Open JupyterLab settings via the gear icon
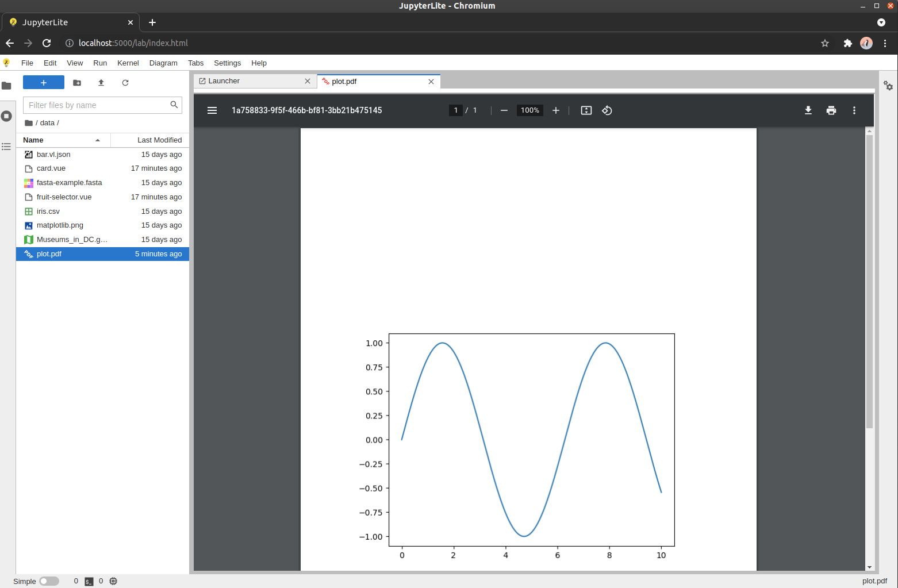This screenshot has height=588, width=898. (x=888, y=86)
